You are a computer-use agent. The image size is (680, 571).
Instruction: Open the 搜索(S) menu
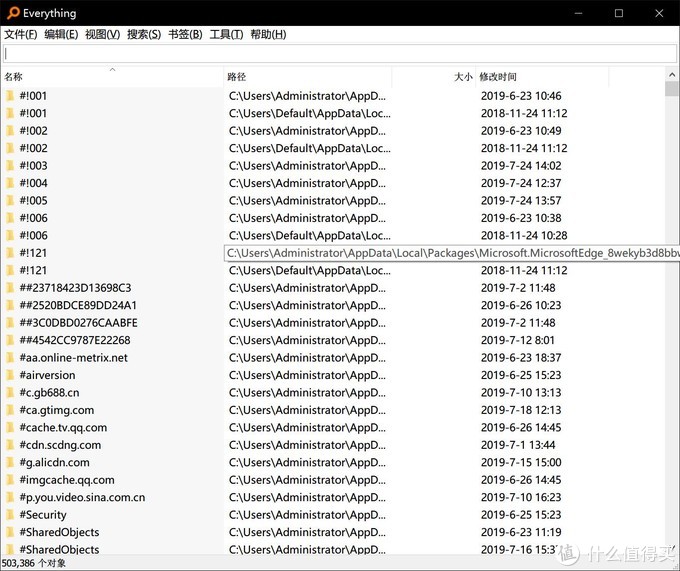click(144, 34)
